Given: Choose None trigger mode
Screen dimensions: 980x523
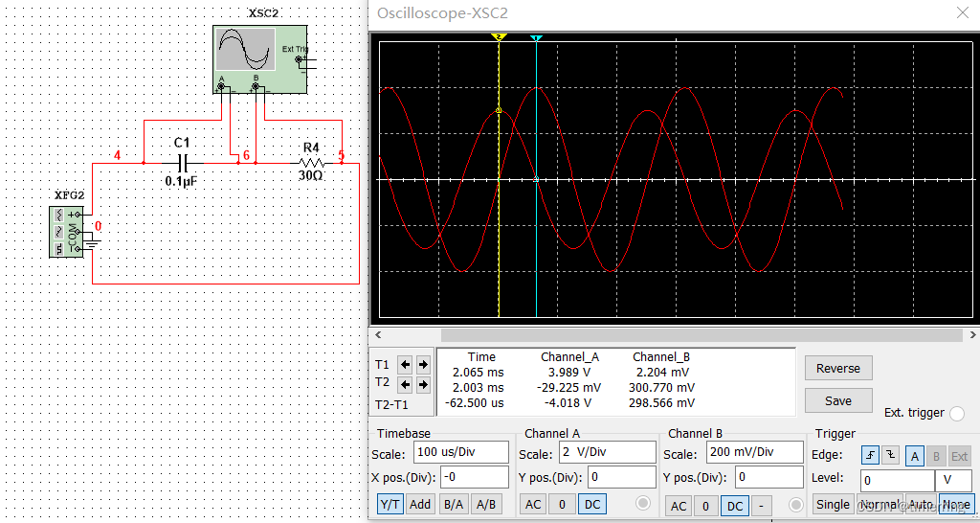Looking at the screenshot, I should point(954,504).
